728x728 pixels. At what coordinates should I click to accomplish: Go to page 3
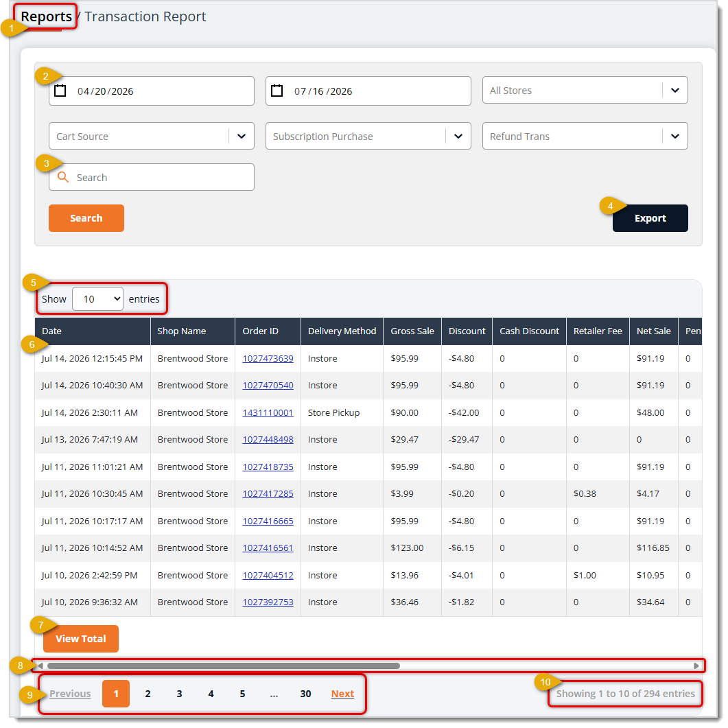(179, 694)
